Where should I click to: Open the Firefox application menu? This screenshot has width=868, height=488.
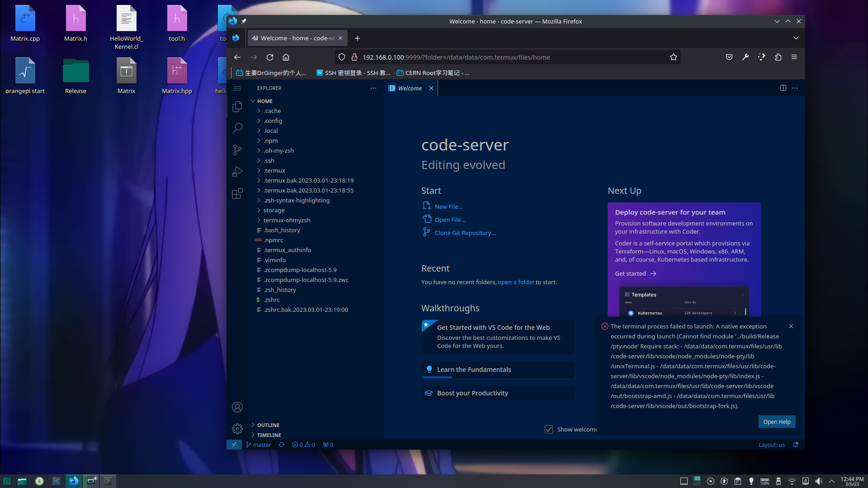pos(794,57)
